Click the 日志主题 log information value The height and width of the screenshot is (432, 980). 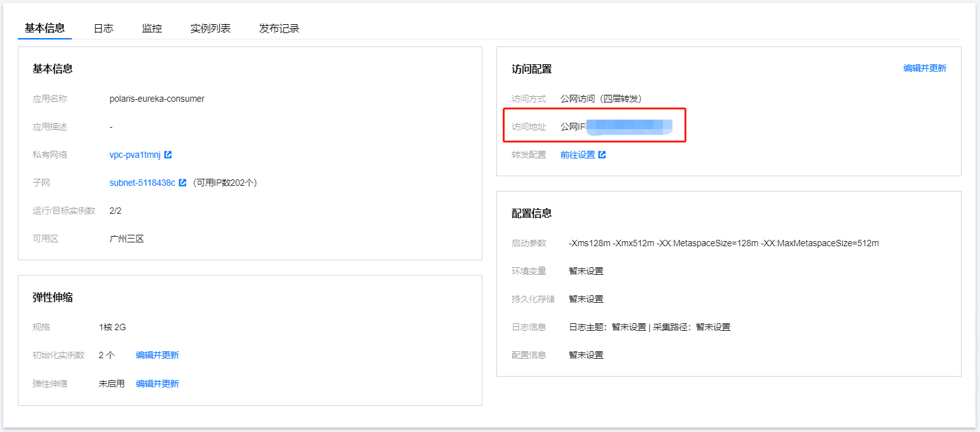point(650,327)
